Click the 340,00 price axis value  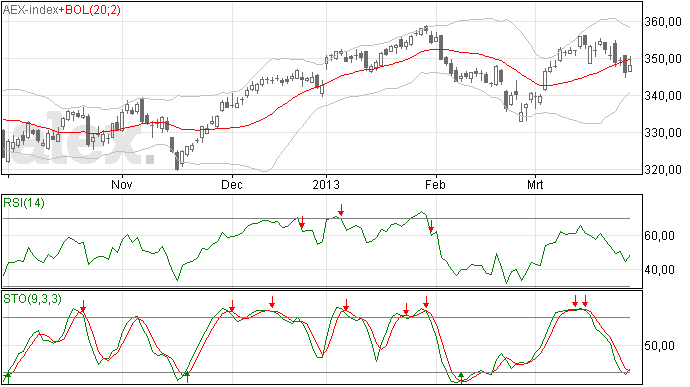[663, 96]
